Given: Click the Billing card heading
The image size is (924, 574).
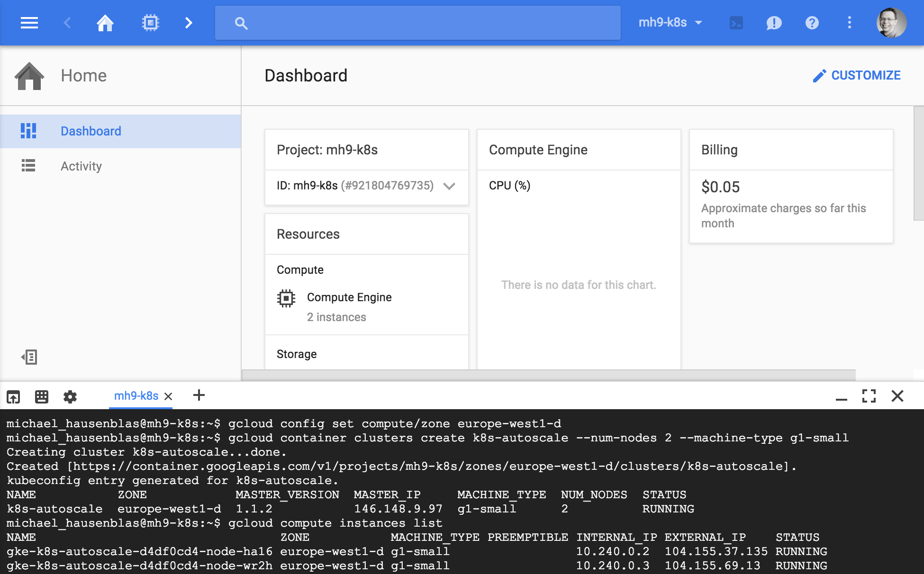Looking at the screenshot, I should [x=719, y=150].
